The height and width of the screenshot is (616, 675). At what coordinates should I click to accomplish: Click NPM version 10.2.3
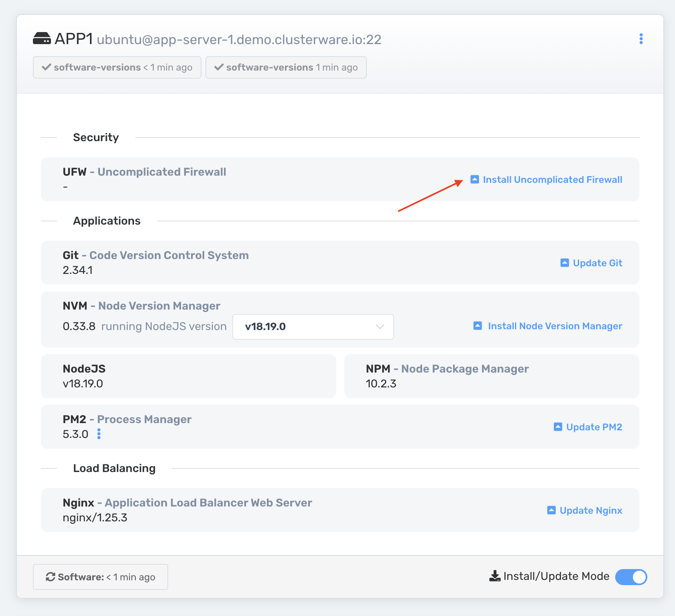click(381, 383)
